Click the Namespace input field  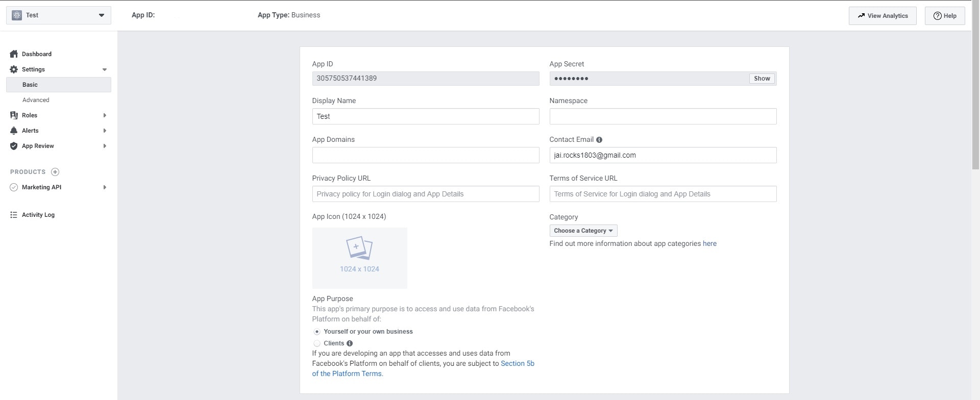pos(663,116)
